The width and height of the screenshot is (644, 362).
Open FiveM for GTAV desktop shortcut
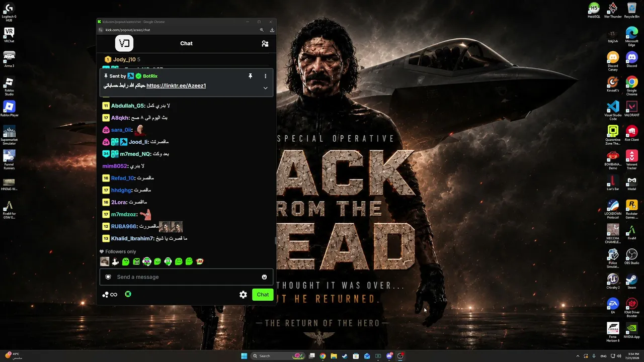coord(9,210)
